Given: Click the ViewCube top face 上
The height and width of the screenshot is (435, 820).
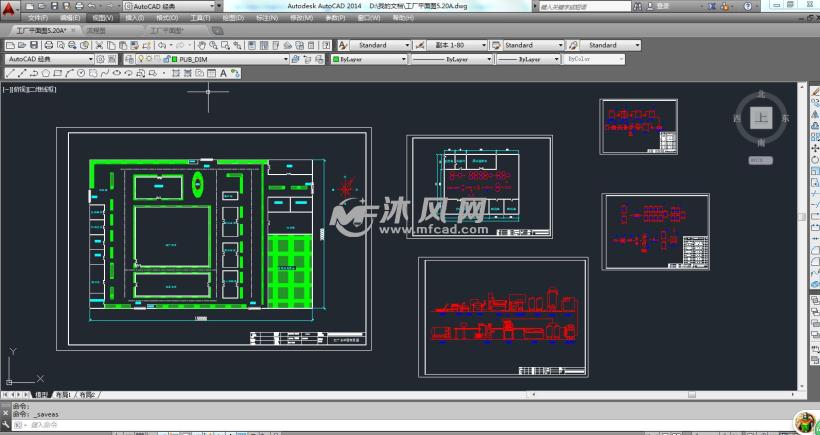Looking at the screenshot, I should coord(762,118).
